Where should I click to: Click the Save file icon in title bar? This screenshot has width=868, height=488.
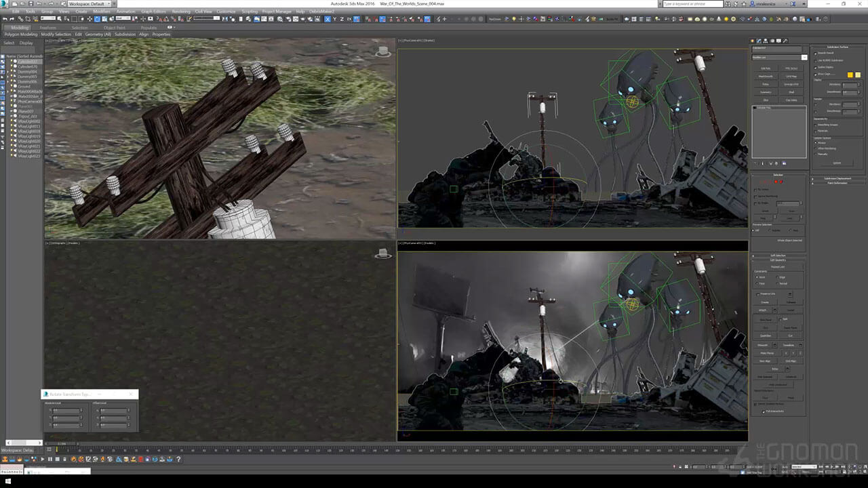(x=29, y=3)
